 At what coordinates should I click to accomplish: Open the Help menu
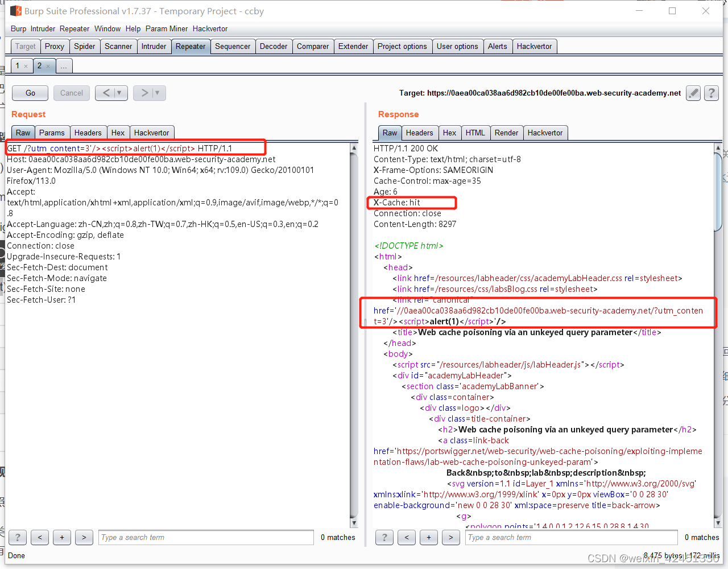click(x=133, y=28)
